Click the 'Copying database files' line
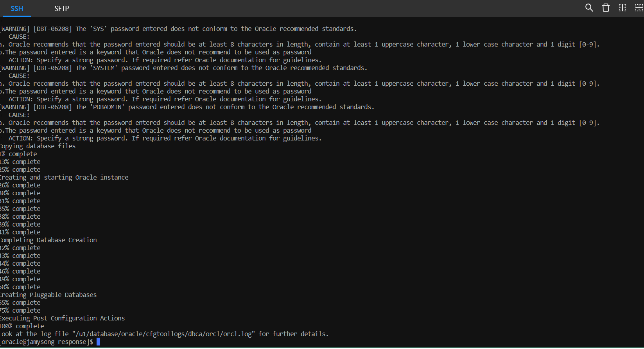This screenshot has width=644, height=349. click(x=38, y=146)
